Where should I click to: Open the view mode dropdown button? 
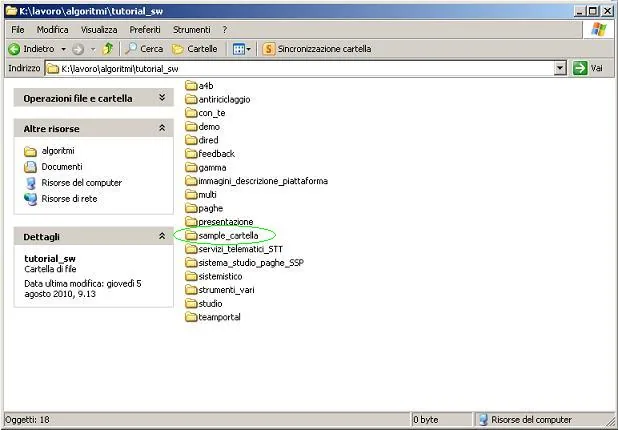coord(242,49)
